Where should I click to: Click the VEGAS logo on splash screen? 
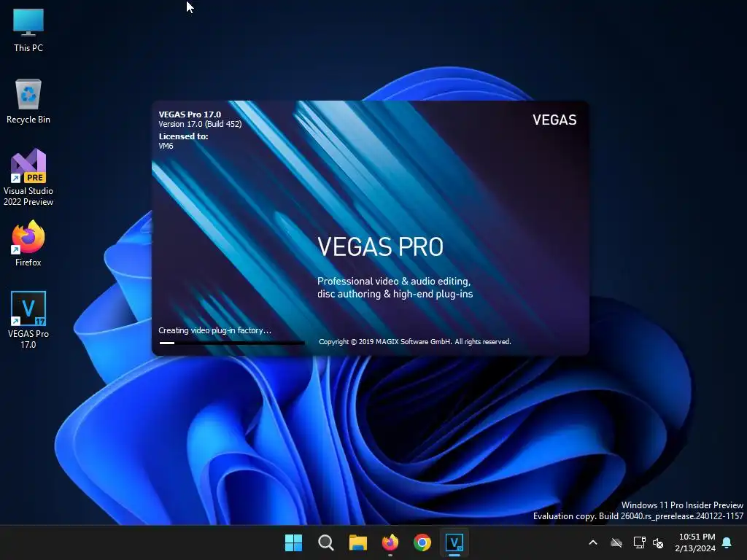554,120
